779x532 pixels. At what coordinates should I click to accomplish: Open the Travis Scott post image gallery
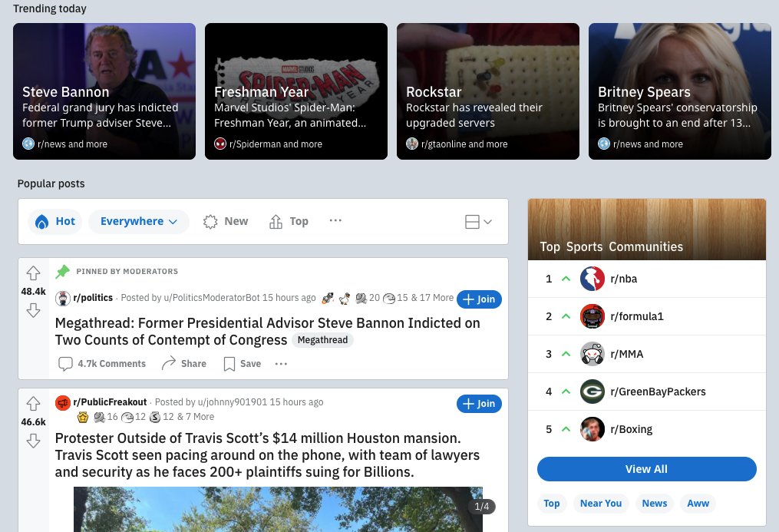278,509
